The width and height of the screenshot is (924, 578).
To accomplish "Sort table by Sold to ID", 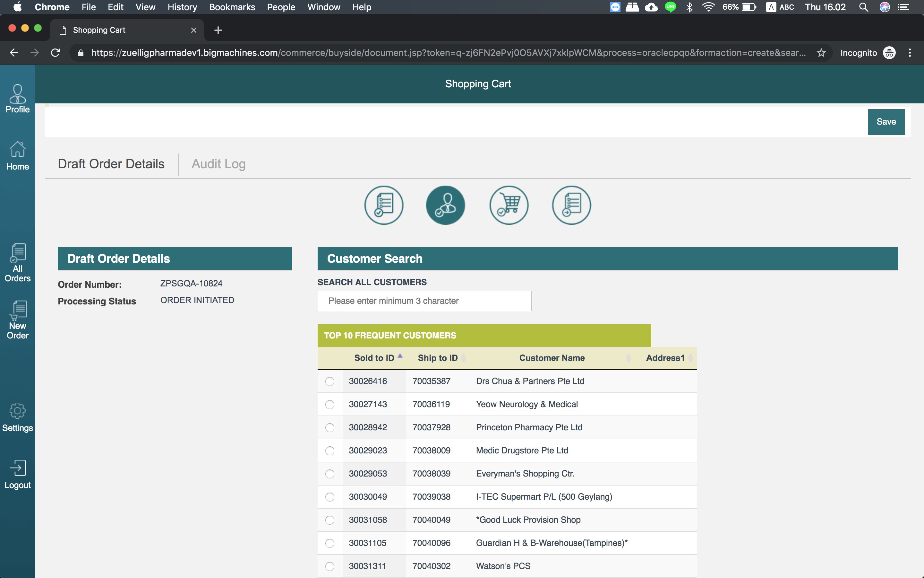I will coord(374,358).
